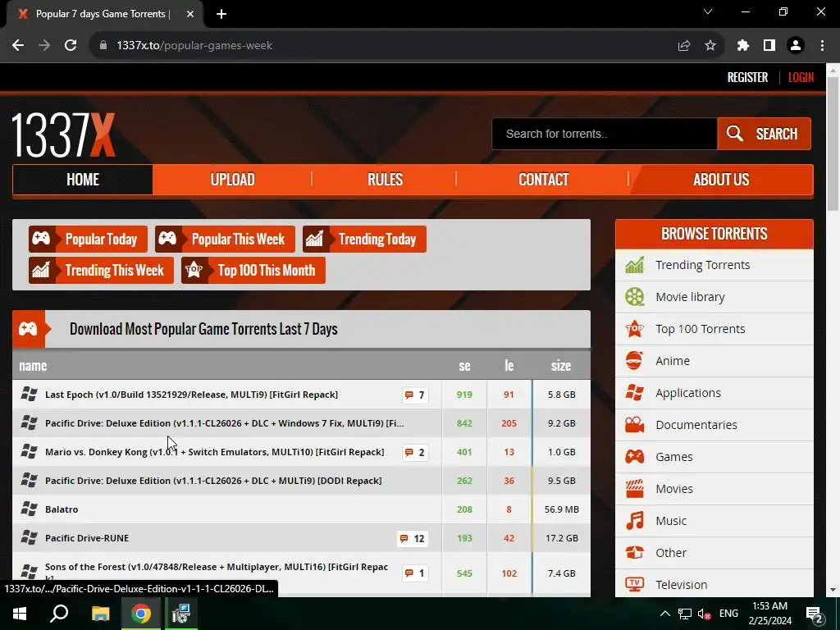Open the Balatro torrent link
This screenshot has width=840, height=630.
tap(62, 509)
